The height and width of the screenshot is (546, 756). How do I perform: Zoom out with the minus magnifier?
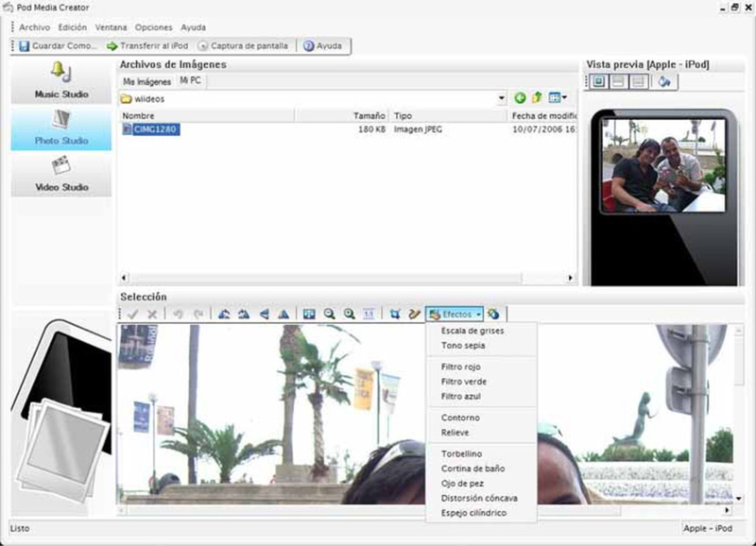(x=329, y=315)
